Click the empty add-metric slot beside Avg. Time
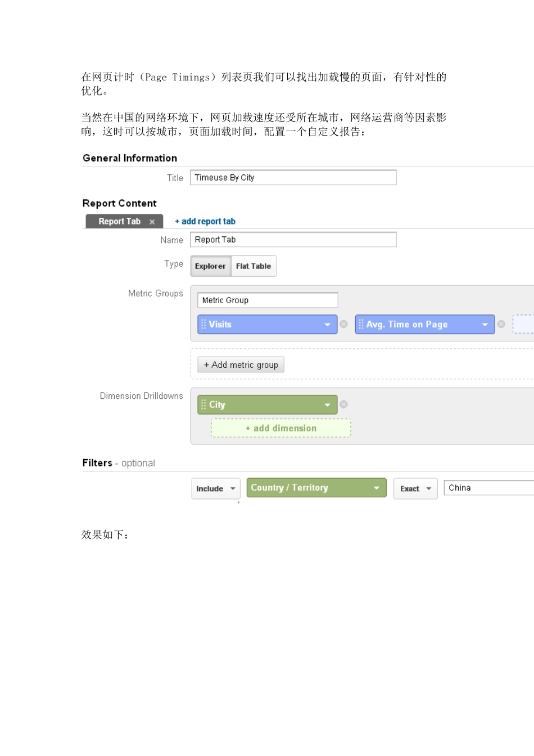Viewport: 534px width, 756px height. point(523,324)
